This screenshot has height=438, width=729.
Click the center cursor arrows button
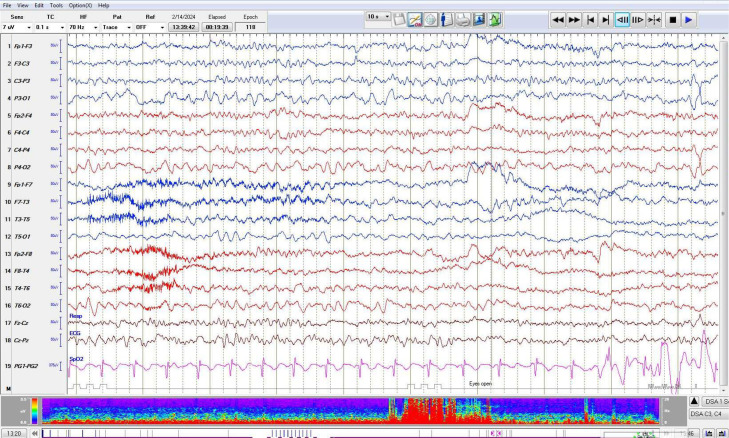[x=654, y=20]
